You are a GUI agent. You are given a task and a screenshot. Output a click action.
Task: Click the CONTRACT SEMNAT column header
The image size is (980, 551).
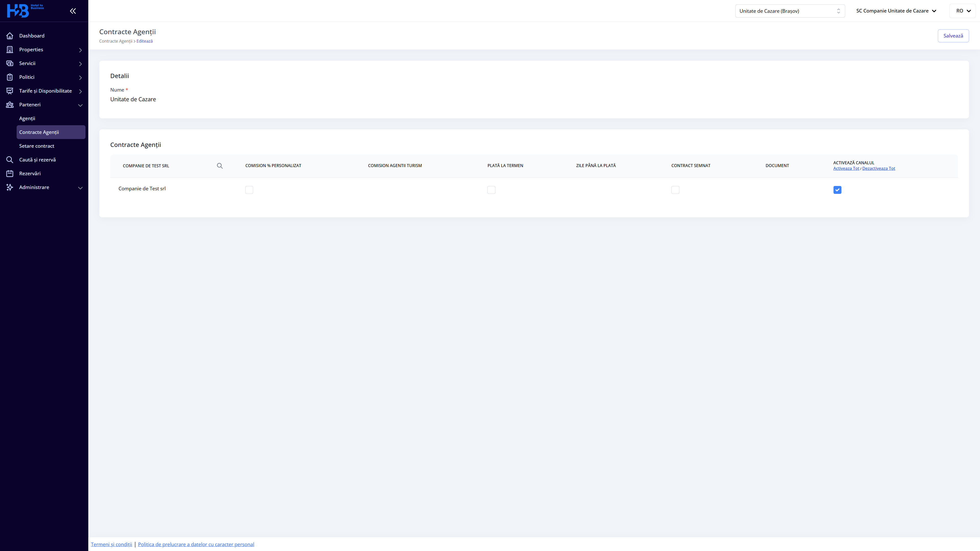coord(691,165)
